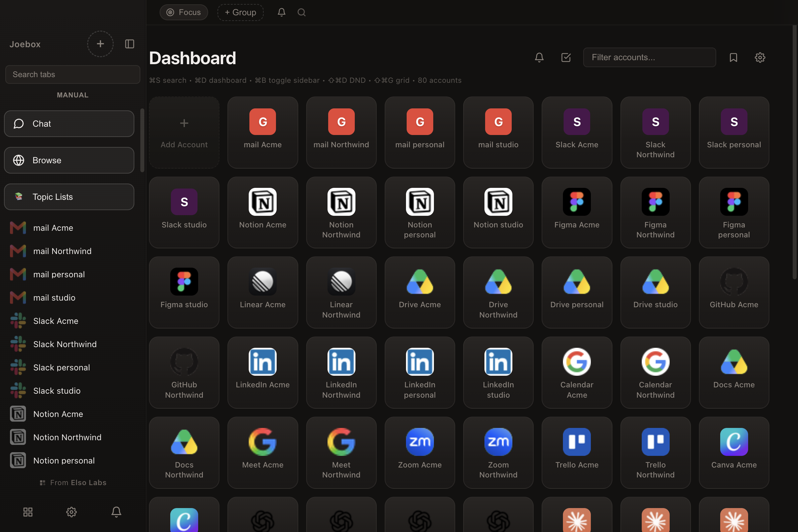Open the Meet Acme account card

point(263,453)
